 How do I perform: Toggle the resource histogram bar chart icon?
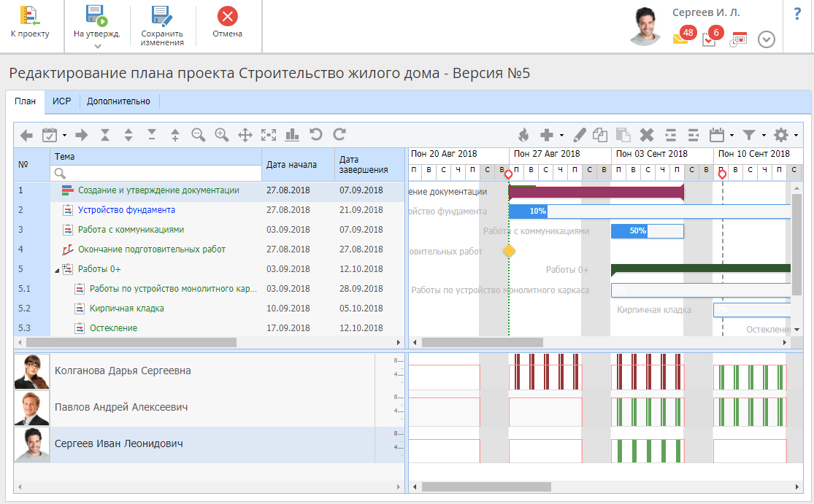click(x=292, y=135)
